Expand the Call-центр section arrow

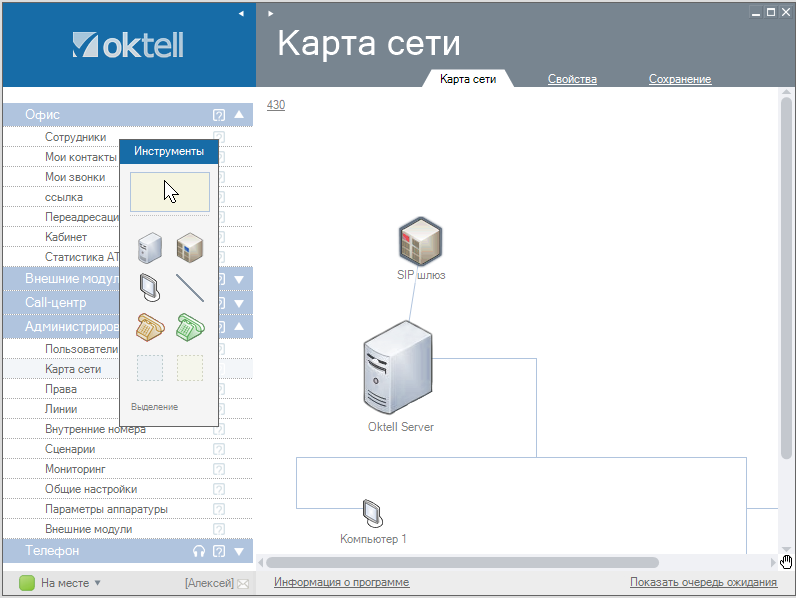(239, 303)
